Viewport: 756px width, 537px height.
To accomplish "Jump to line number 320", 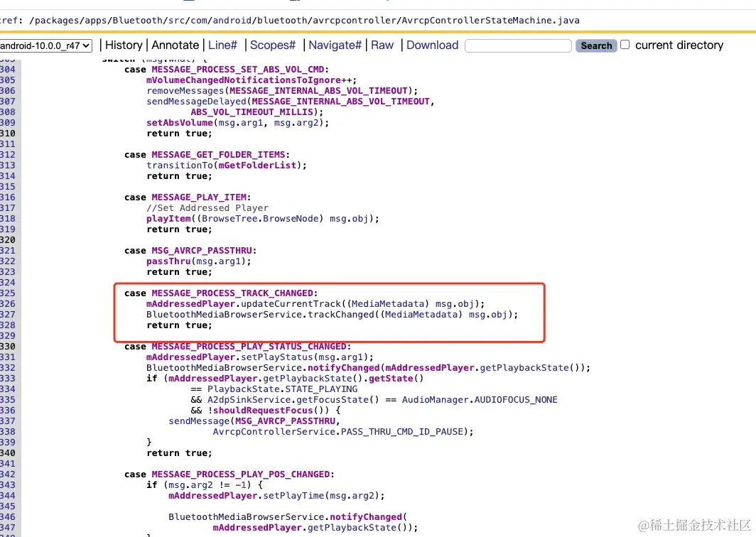I will click(x=7, y=240).
